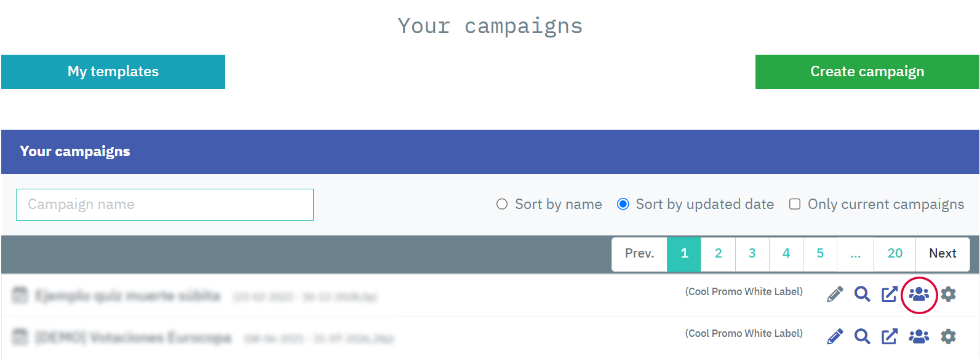The width and height of the screenshot is (980, 359).
Task: Click the pencil edit icon in second campaign row
Action: (835, 336)
